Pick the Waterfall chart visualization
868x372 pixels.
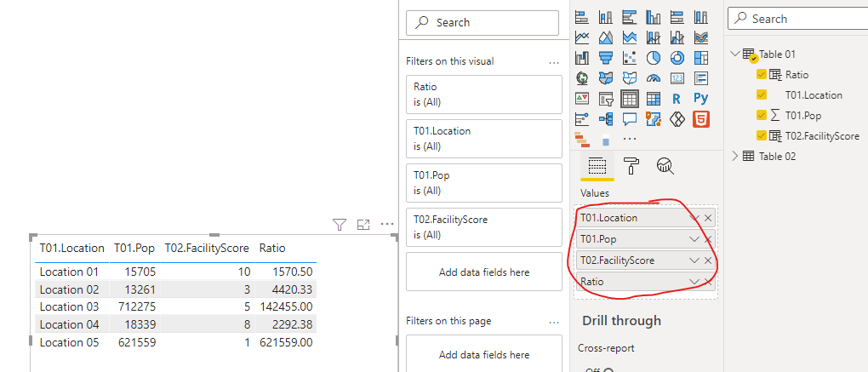582,58
